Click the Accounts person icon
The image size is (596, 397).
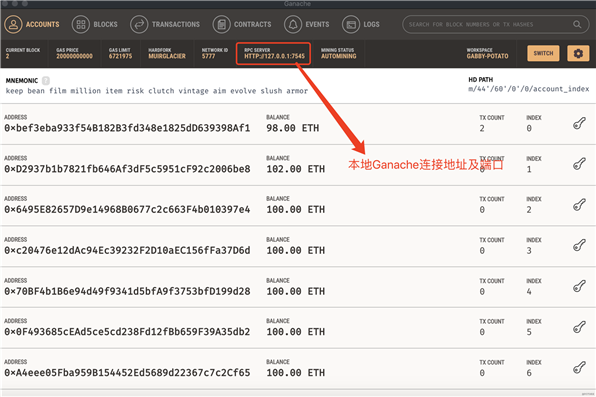(x=13, y=24)
